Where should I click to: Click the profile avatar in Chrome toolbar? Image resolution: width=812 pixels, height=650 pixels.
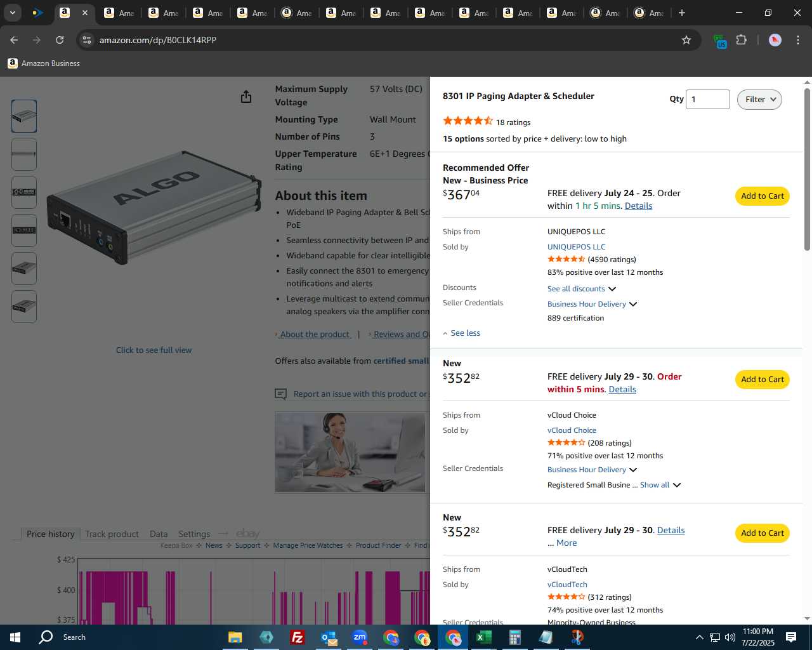775,40
